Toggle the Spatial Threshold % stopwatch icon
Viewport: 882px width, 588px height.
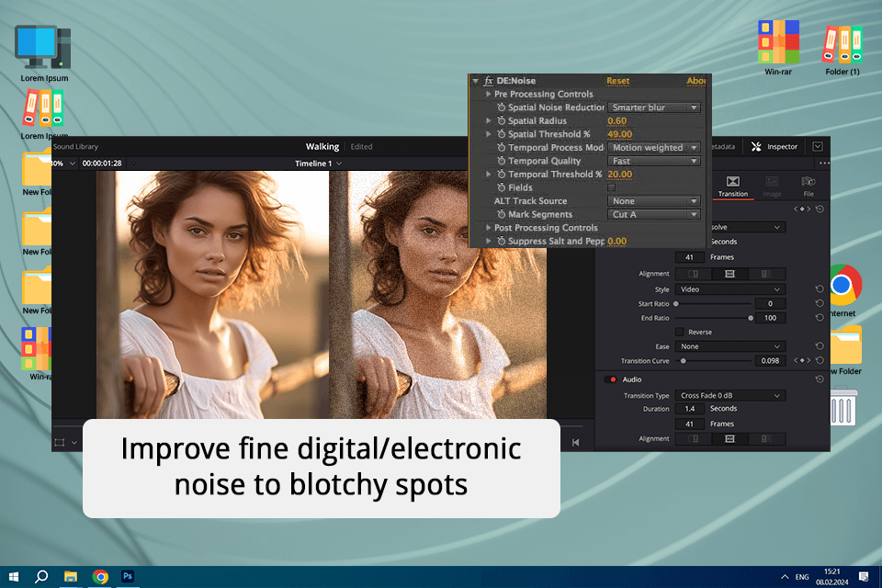tap(502, 134)
